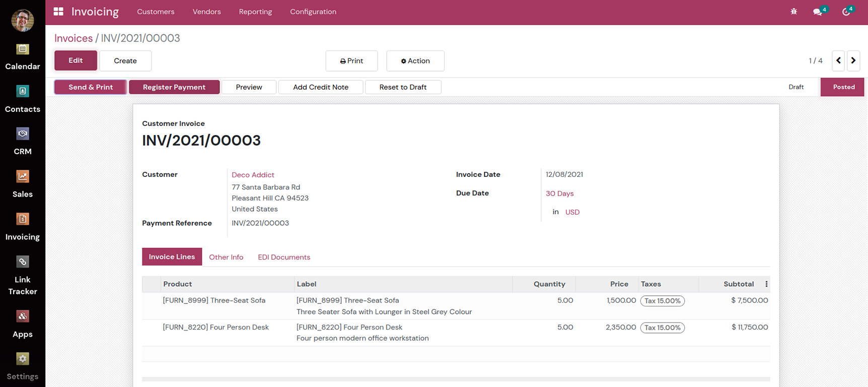Open the Print dropdown menu

coord(351,61)
